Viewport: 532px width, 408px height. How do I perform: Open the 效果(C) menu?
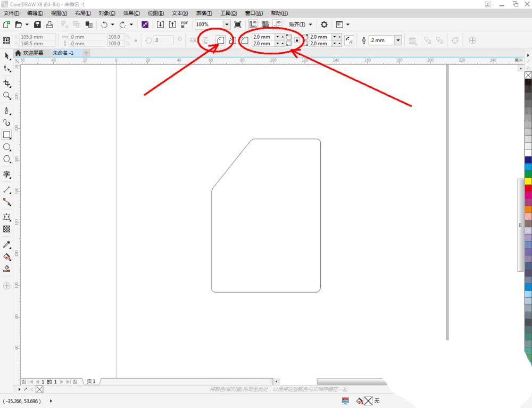tap(131, 13)
